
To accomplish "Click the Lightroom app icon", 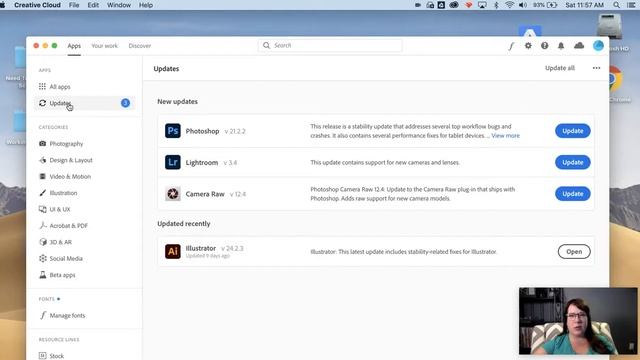I will [173, 162].
